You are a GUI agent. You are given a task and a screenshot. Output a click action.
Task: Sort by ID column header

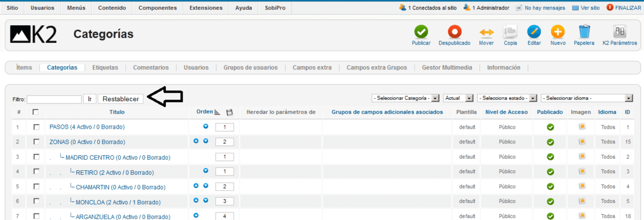coord(628,112)
